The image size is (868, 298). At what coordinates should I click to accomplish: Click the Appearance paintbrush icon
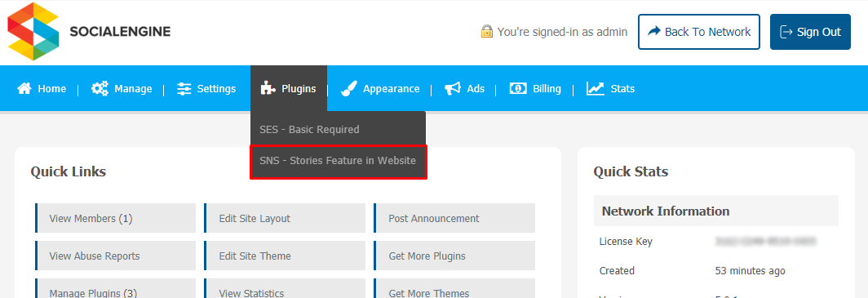coord(349,89)
